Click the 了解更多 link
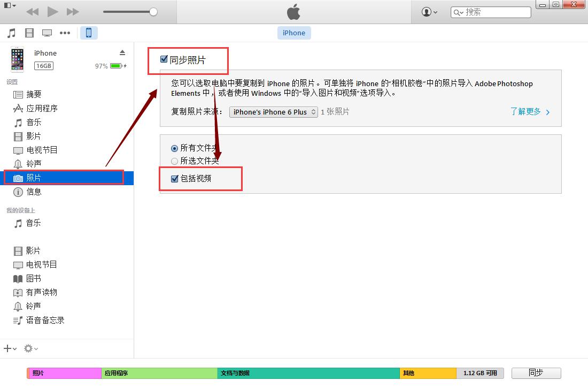 (x=530, y=111)
